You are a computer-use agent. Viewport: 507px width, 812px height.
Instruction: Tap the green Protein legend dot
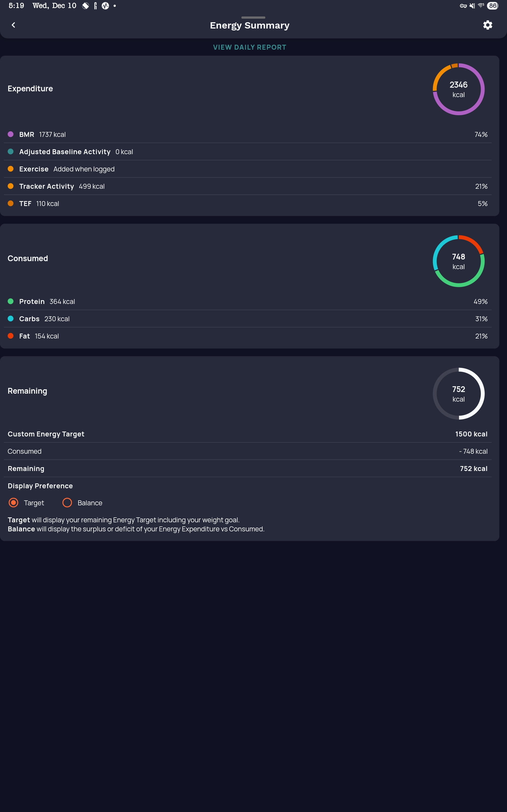coord(11,301)
